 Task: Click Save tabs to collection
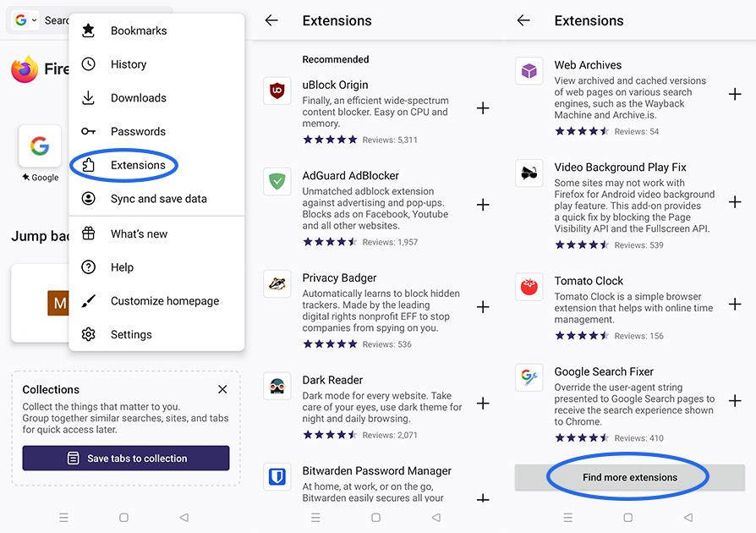coord(126,459)
